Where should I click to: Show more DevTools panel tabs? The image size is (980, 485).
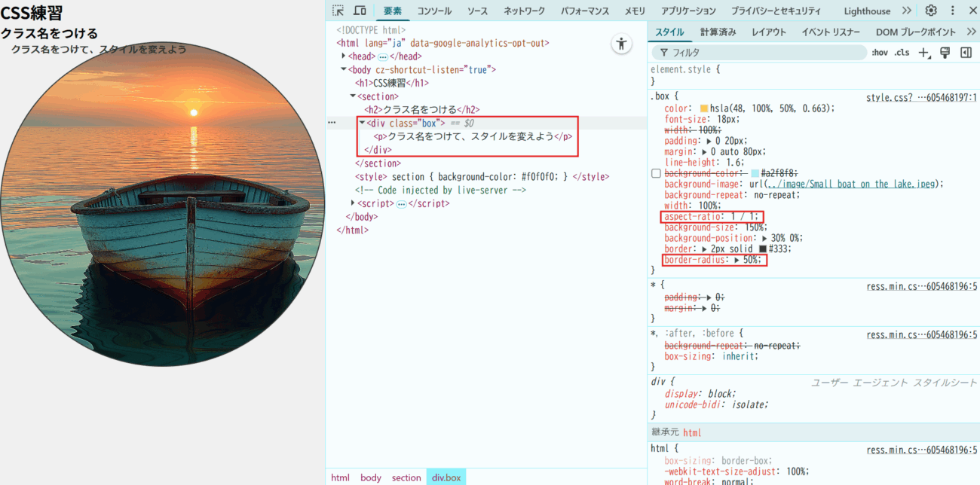[907, 11]
